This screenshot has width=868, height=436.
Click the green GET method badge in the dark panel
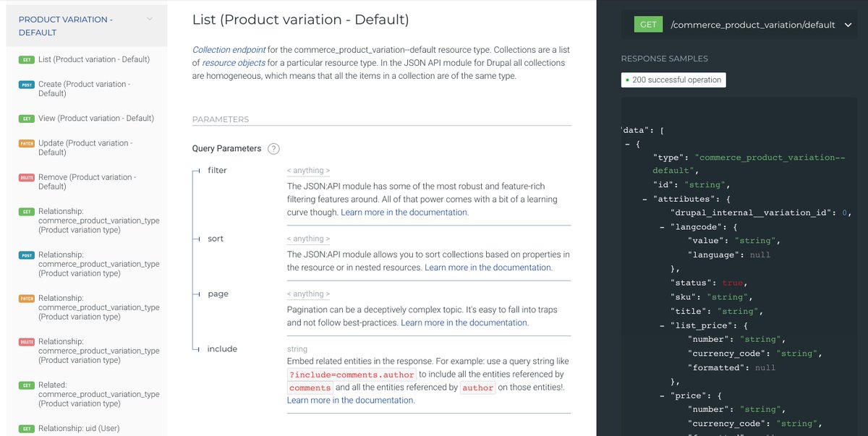click(648, 25)
